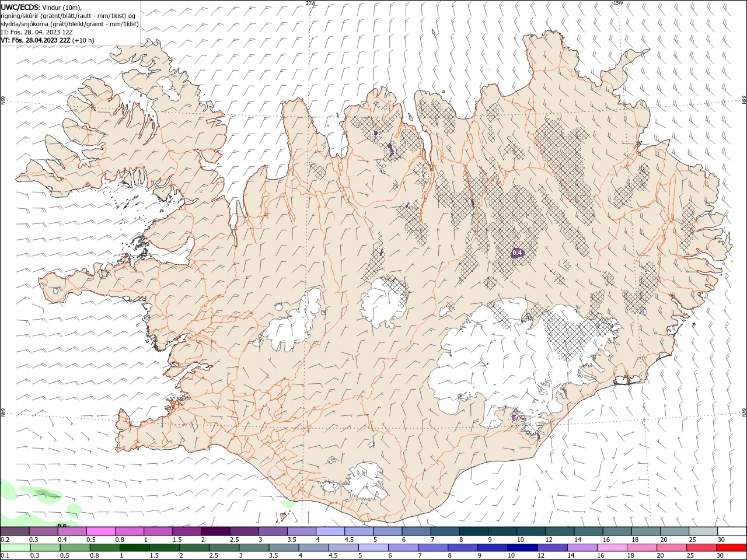Select the light grey upper swatch starting at 25

(702, 531)
